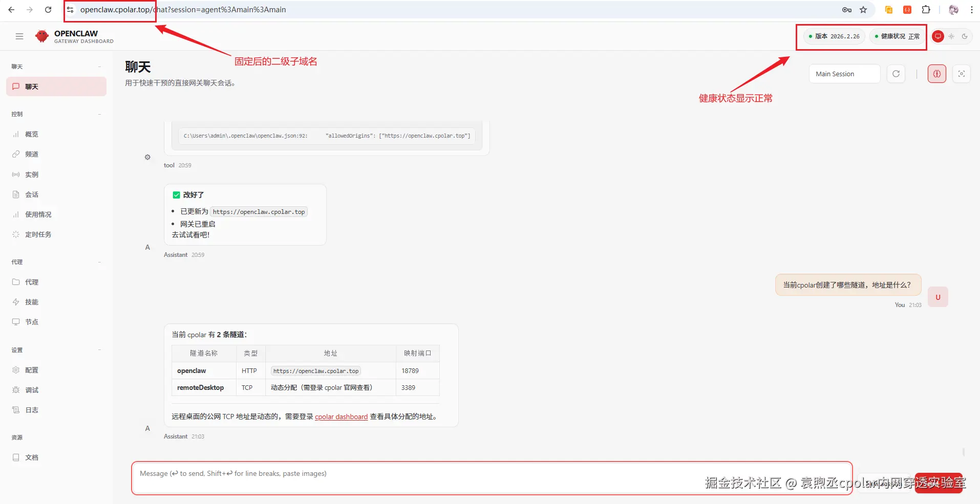Click the 18789 port cell

pos(417,370)
